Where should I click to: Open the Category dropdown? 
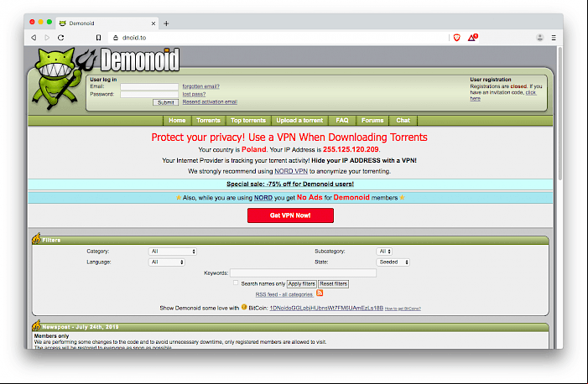point(173,252)
